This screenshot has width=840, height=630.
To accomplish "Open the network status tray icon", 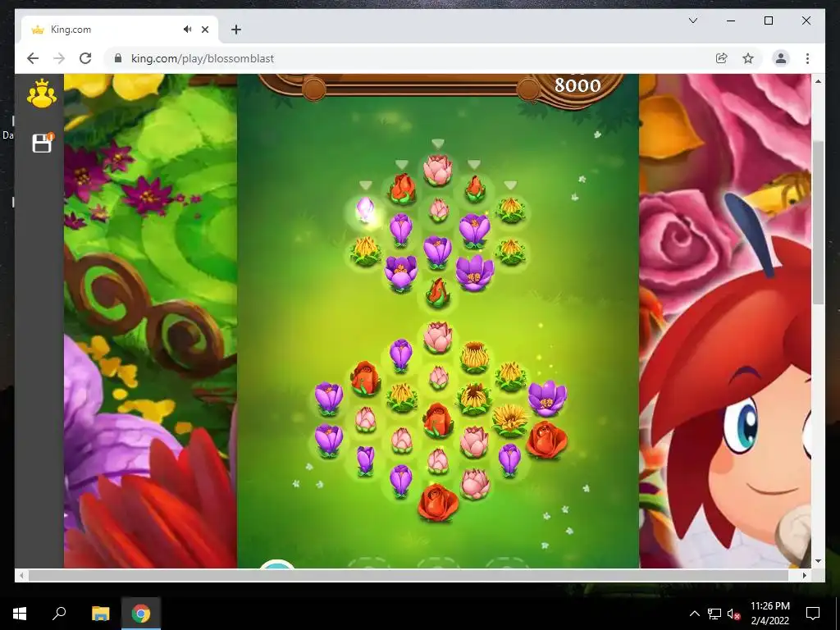I will point(714,614).
